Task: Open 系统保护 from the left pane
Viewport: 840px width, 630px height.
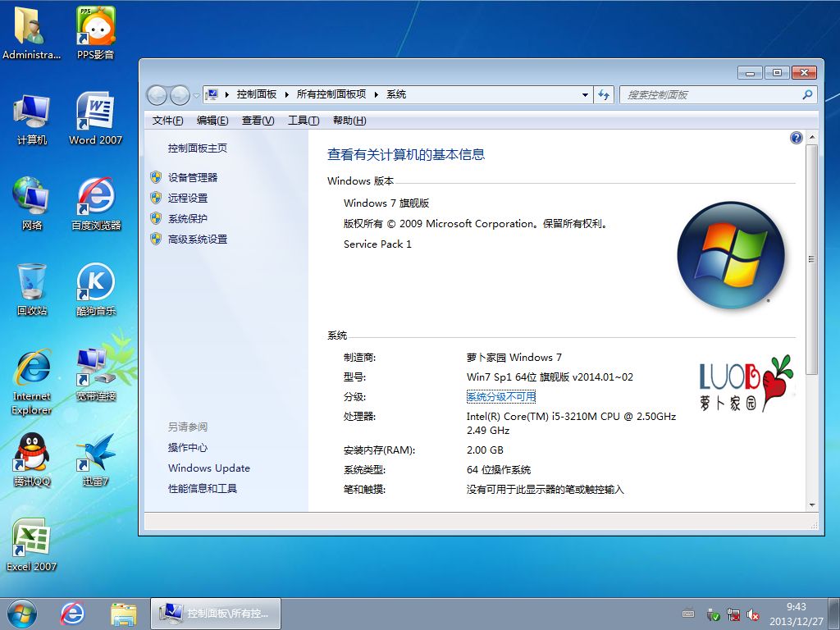Action: (188, 218)
